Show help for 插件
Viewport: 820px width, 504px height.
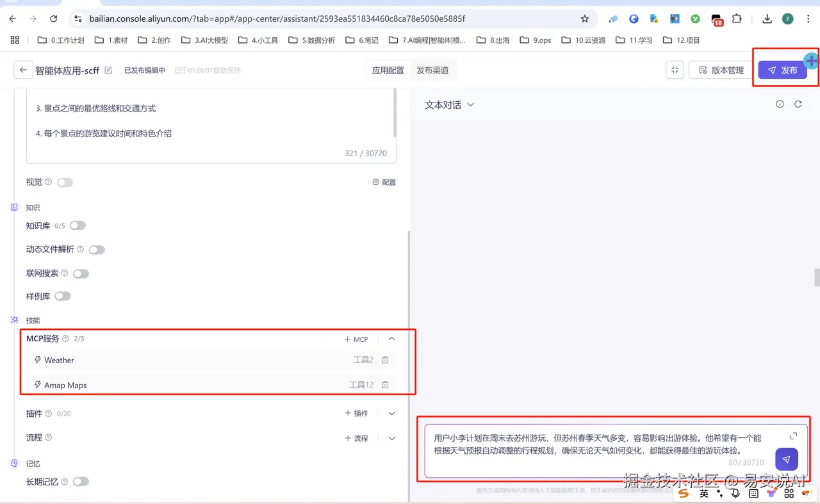(49, 414)
